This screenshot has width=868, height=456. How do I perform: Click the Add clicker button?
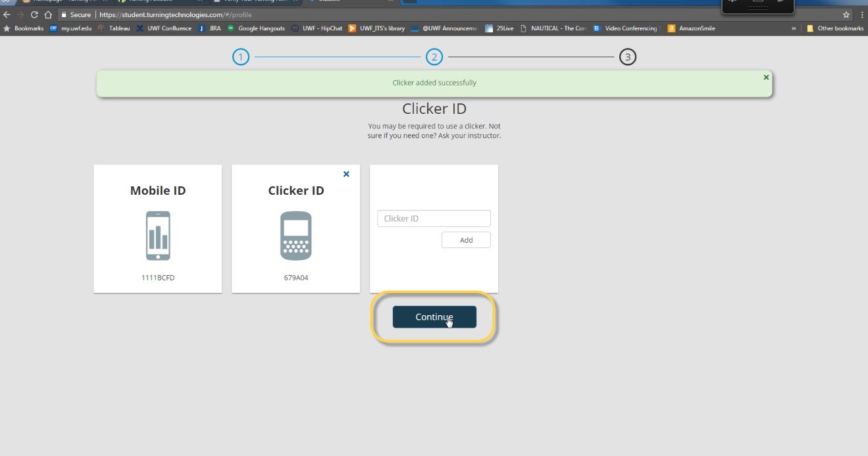tap(466, 240)
